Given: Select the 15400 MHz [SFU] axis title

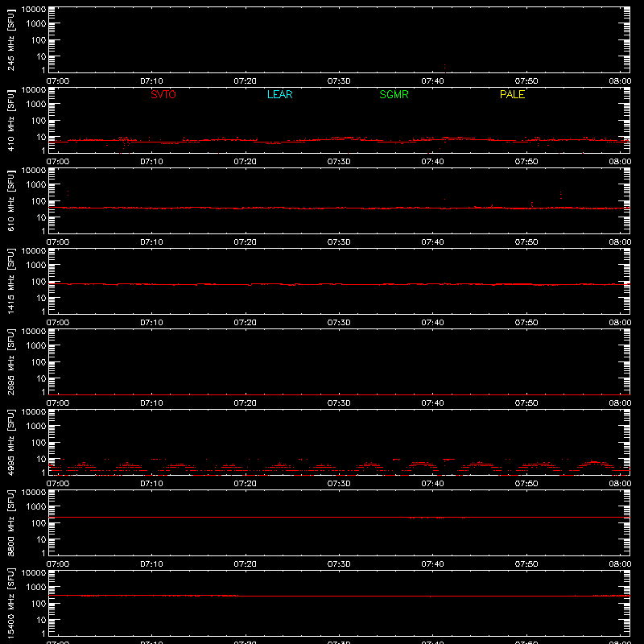Looking at the screenshot, I should click(10, 603).
